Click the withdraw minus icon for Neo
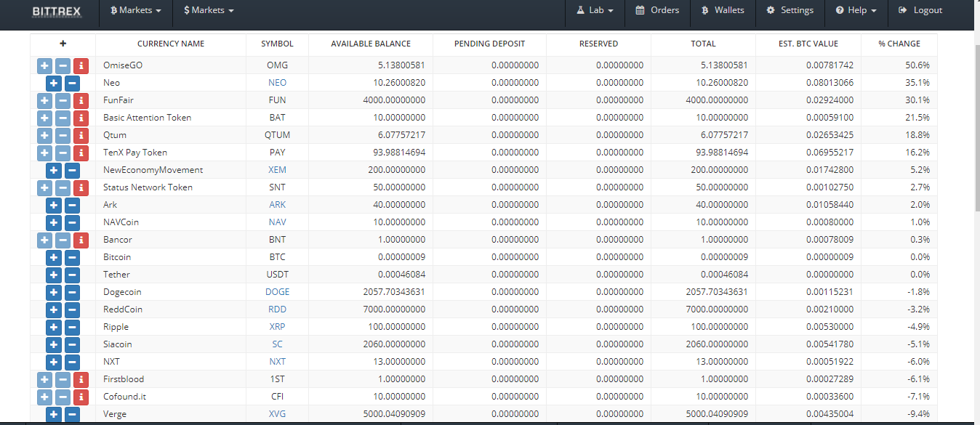The width and height of the screenshot is (980, 425). (x=72, y=83)
